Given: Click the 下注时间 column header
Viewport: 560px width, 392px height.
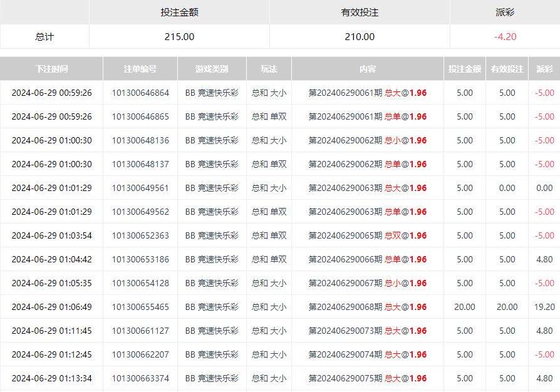Looking at the screenshot, I should tap(51, 69).
